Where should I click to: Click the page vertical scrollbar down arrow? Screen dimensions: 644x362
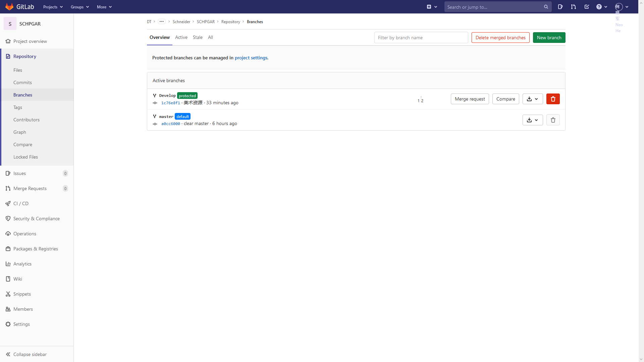[641, 359]
